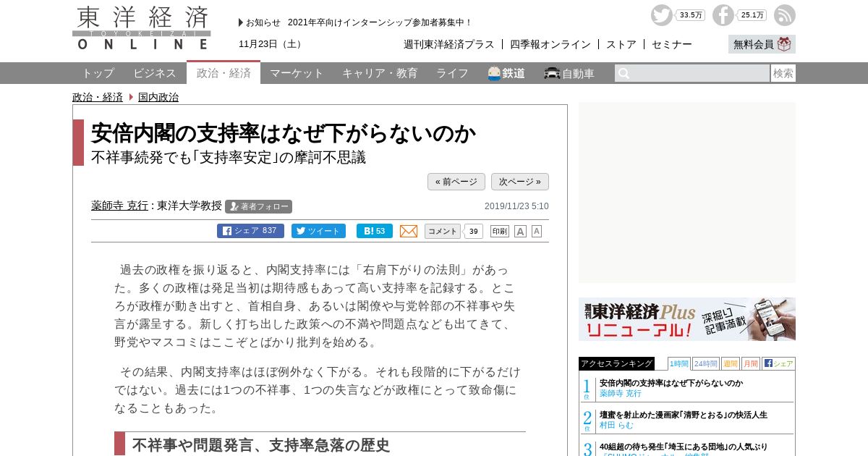The height and width of the screenshot is (456, 868).
Task: Switch ranking to 週間 tab
Action: click(x=730, y=363)
